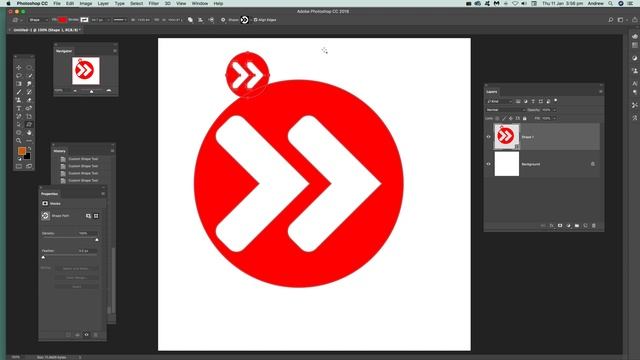Image resolution: width=640 pixels, height=360 pixels.
Task: Hide the Shape 1 layer
Action: coord(488,137)
